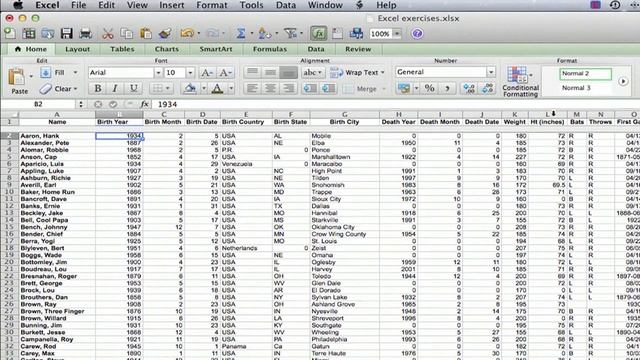
Task: Switch to the Charts ribbon tab
Action: [167, 49]
